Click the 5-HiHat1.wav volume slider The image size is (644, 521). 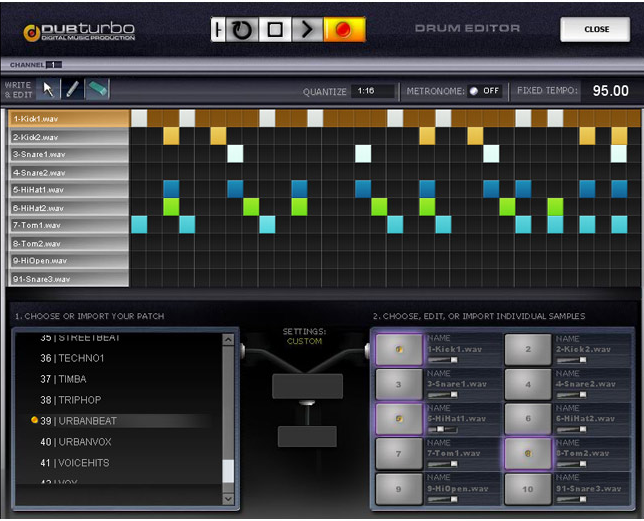point(443,429)
